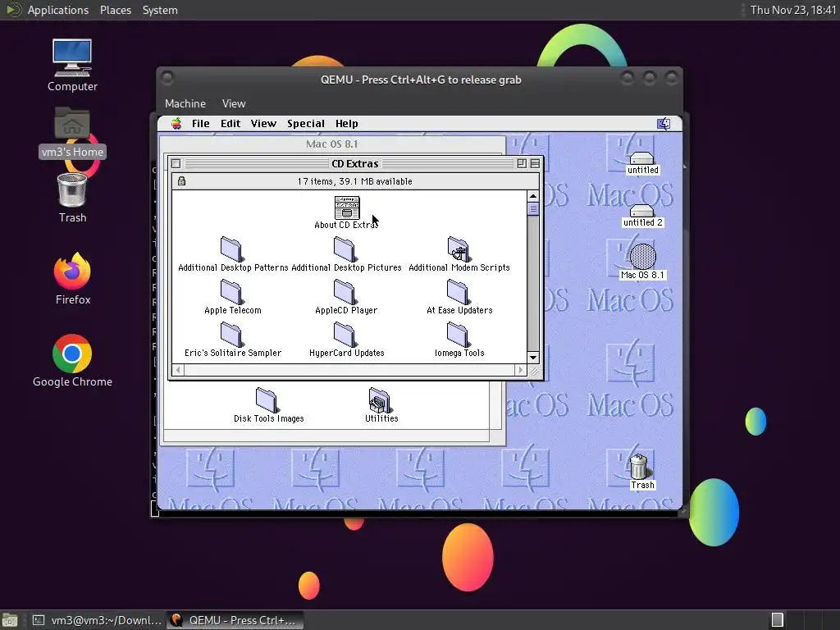The height and width of the screenshot is (630, 840).
Task: Open the Apple menu logo
Action: pos(176,124)
